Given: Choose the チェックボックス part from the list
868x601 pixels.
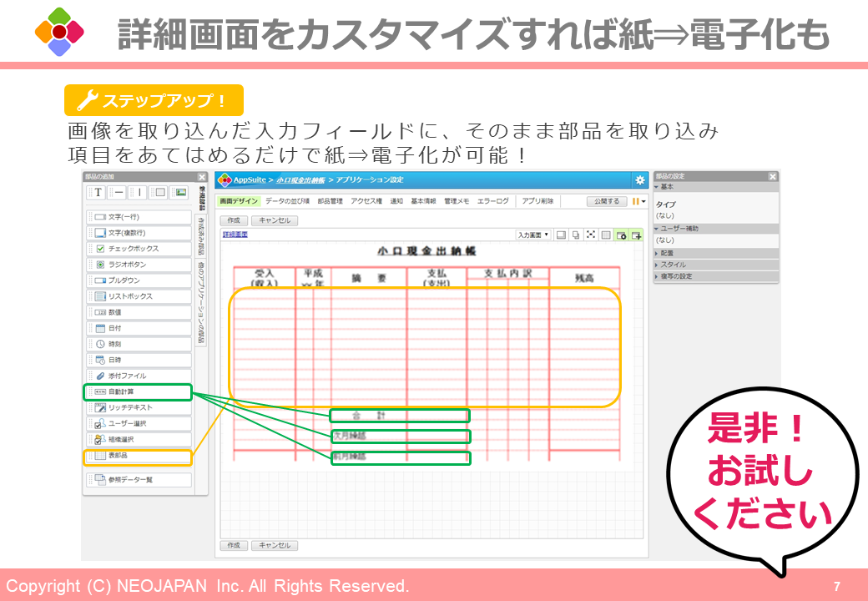Looking at the screenshot, I should (139, 249).
